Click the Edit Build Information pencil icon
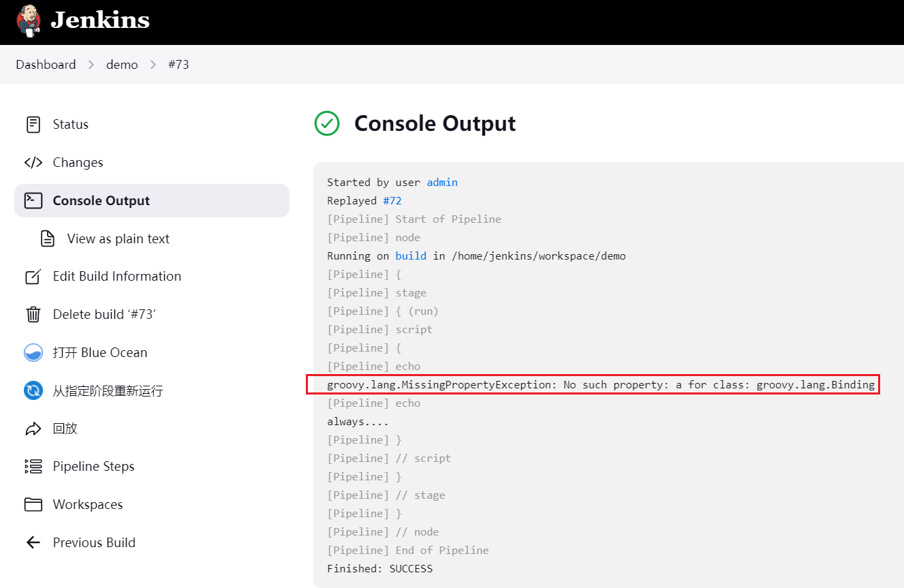 pyautogui.click(x=33, y=277)
